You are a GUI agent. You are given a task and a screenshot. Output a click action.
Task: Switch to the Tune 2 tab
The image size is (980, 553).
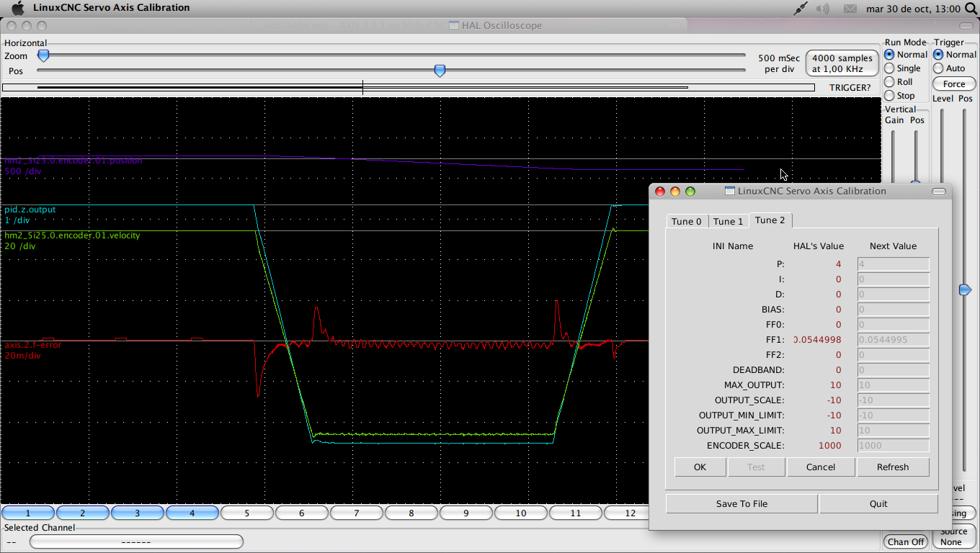coord(770,220)
